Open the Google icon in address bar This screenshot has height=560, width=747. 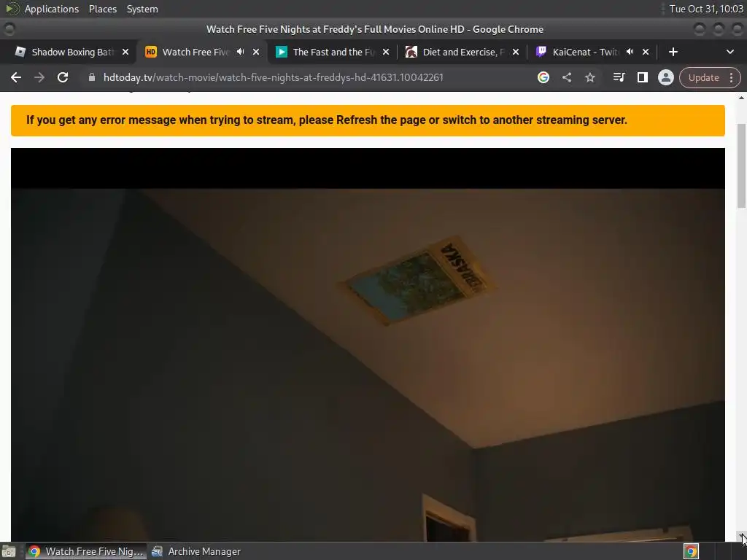point(543,77)
